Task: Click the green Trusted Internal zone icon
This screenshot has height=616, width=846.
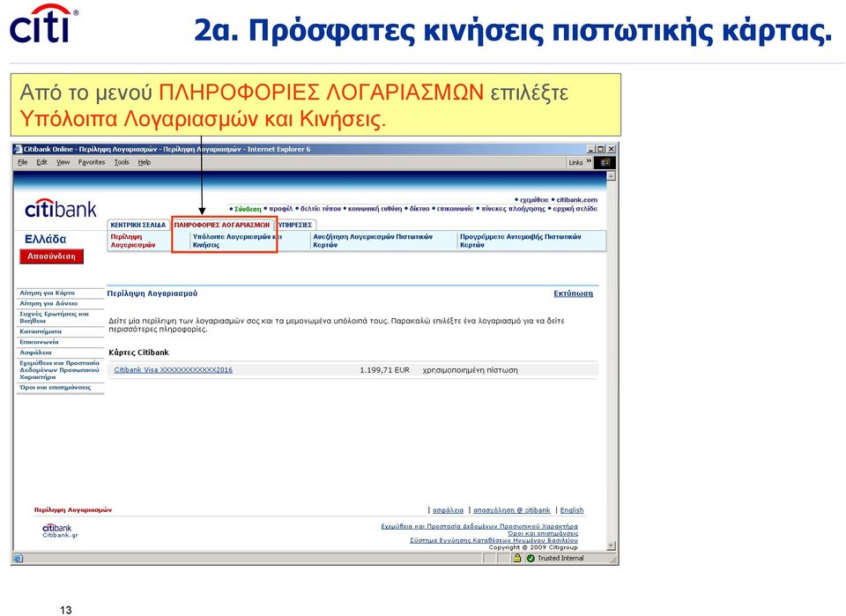Action: tap(531, 559)
